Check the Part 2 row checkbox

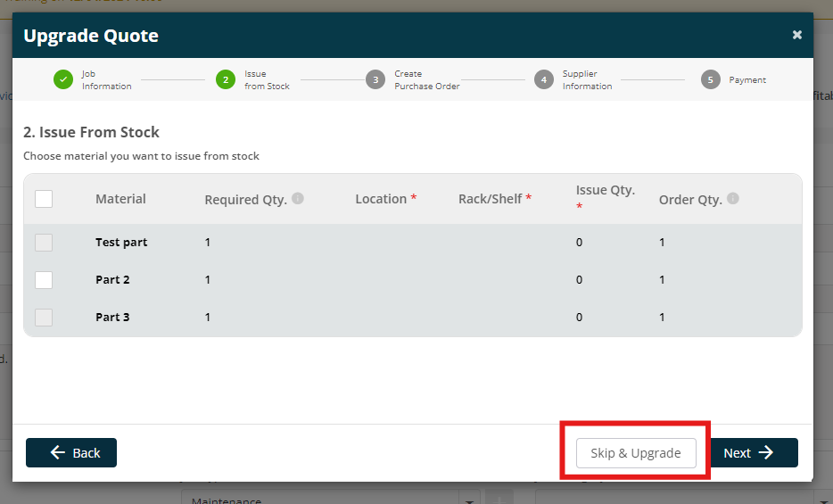click(44, 280)
